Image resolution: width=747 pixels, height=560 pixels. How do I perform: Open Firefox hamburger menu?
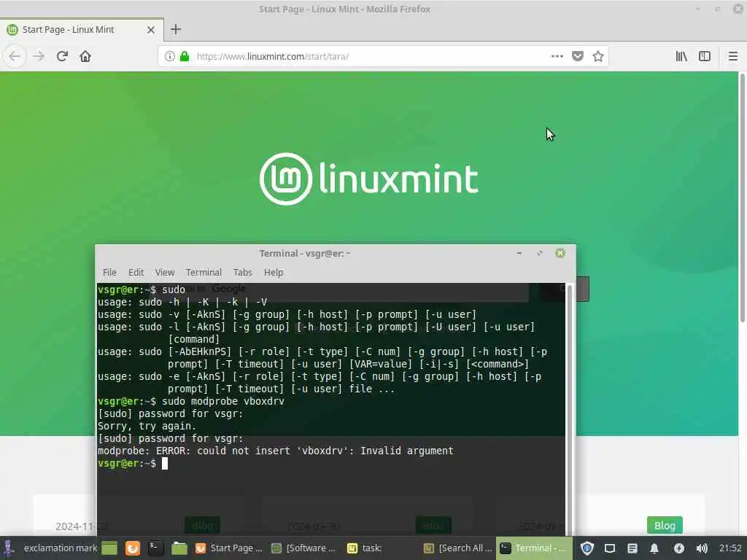coord(732,56)
